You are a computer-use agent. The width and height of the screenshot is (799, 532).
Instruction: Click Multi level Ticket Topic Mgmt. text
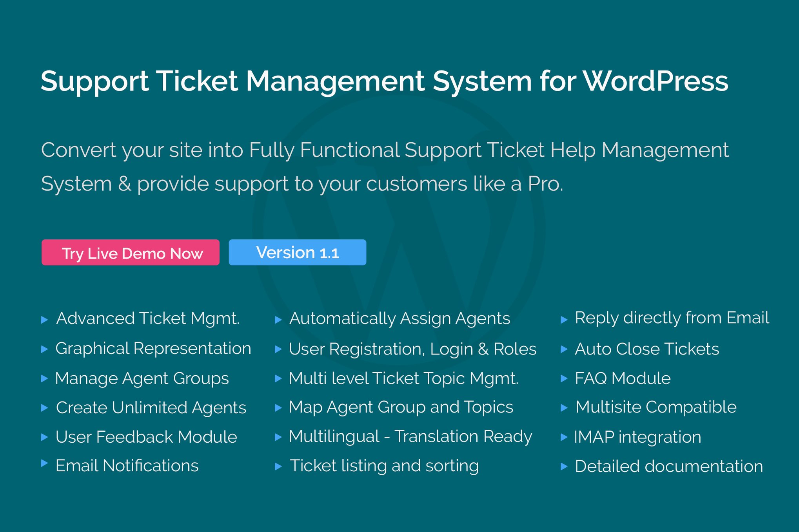[x=404, y=378]
